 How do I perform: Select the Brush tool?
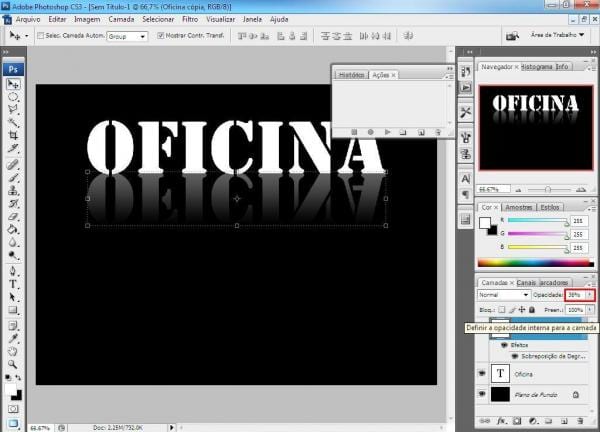coord(13,178)
